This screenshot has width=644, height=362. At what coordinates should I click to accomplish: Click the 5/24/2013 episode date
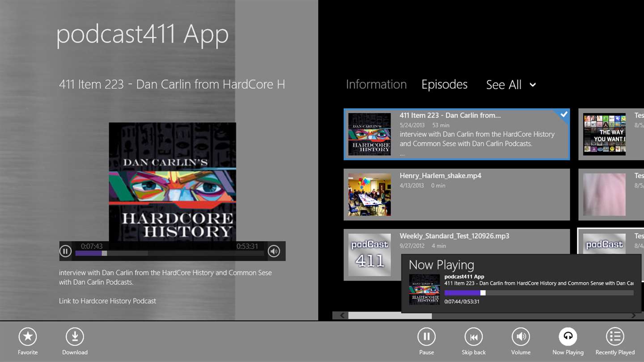pyautogui.click(x=412, y=125)
